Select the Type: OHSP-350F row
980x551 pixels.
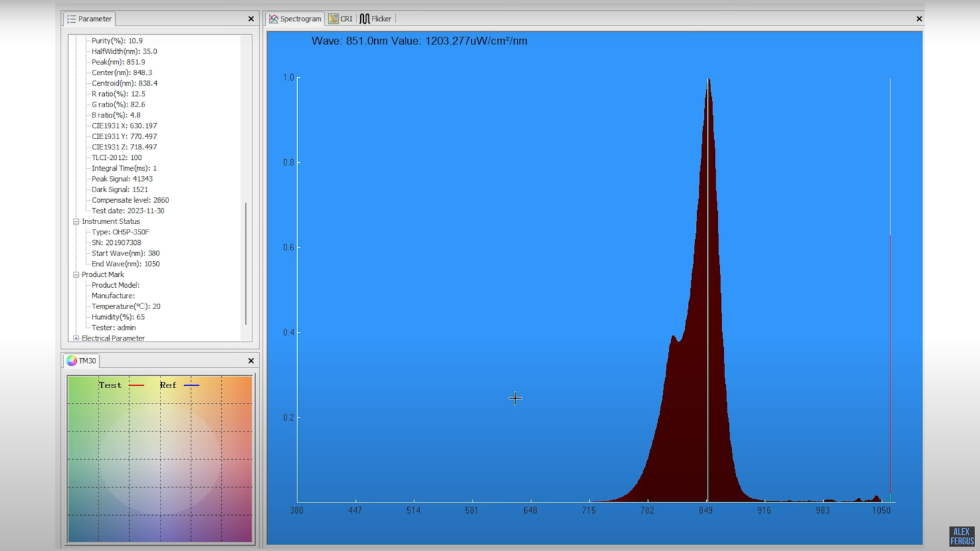pos(120,232)
